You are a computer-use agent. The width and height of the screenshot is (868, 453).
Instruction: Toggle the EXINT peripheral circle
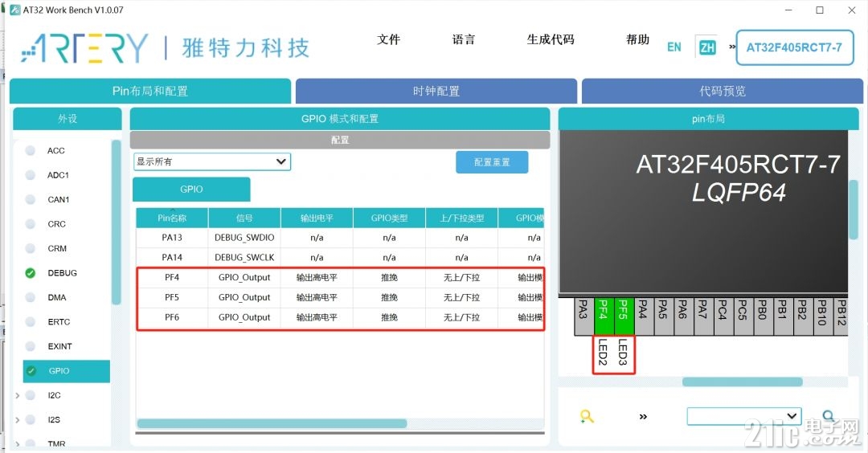[31, 346]
